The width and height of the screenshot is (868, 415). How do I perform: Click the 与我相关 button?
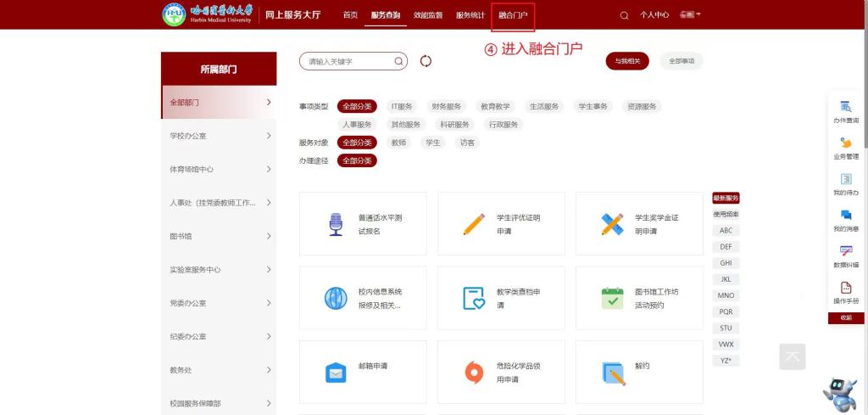coord(627,61)
